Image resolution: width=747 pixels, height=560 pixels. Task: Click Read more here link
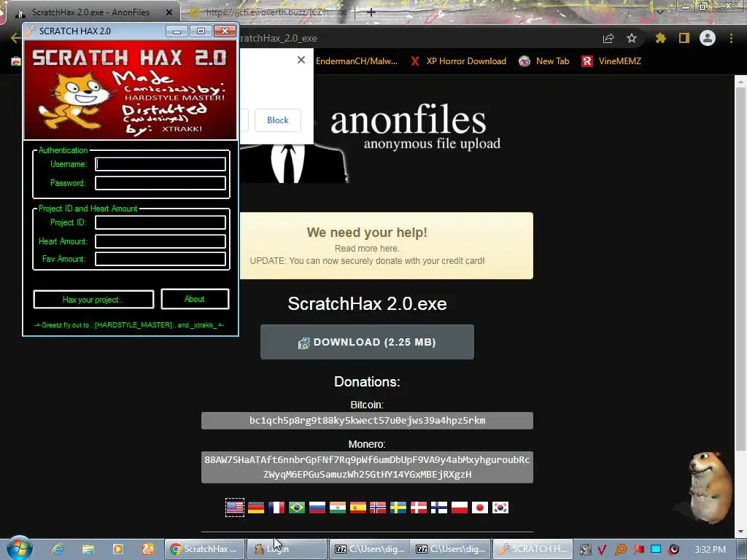pos(367,248)
